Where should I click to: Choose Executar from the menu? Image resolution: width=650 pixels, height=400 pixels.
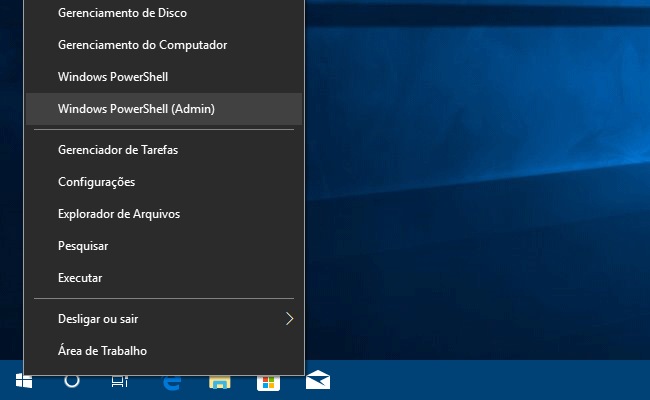tap(164, 278)
